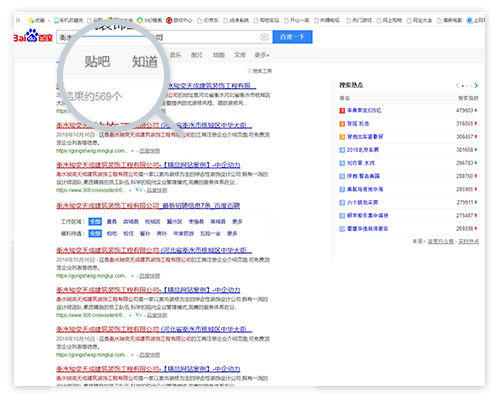500x403 pixels.
Task: Go to next page of 搜索热点
Action: pyautogui.click(x=476, y=86)
